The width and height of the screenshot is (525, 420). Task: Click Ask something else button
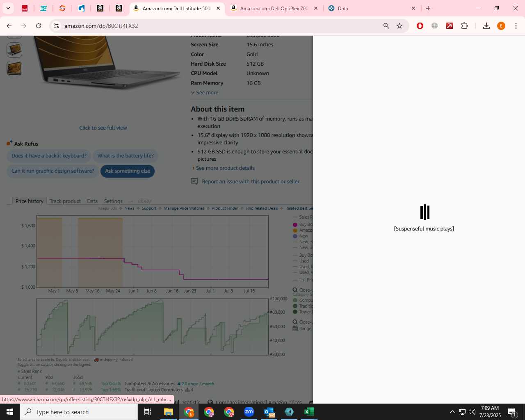tap(128, 171)
